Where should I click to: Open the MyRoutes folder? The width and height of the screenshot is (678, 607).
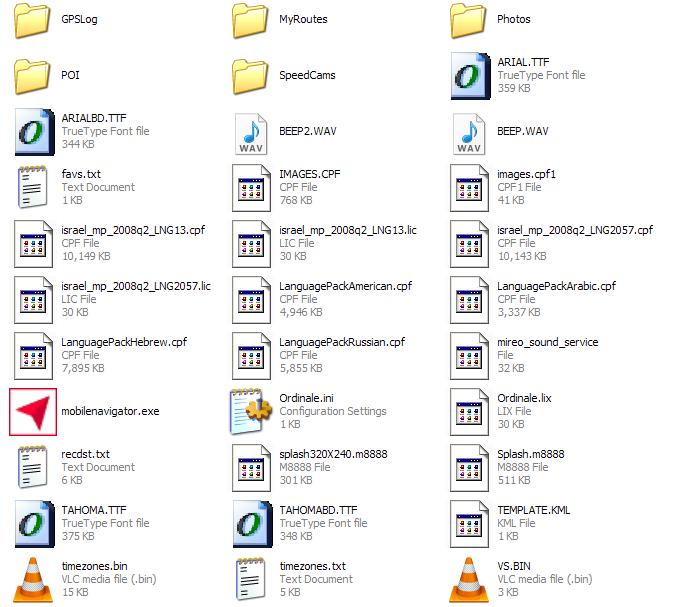click(251, 19)
